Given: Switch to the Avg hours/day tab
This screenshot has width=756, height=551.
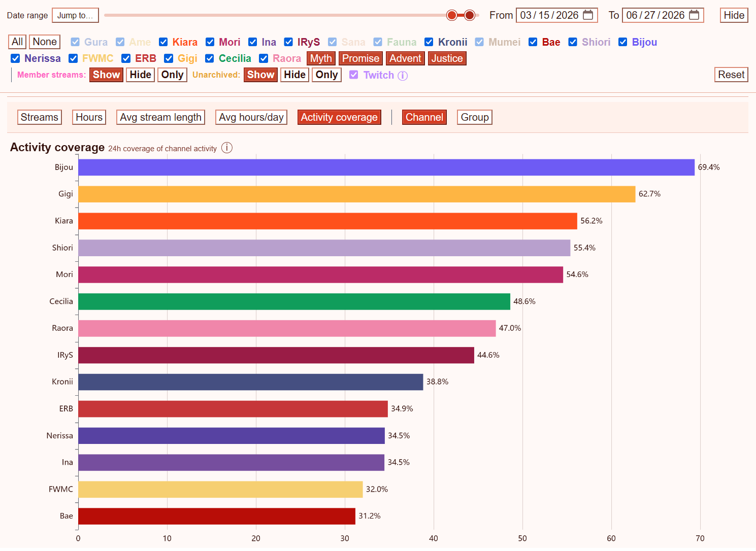Looking at the screenshot, I should click(251, 117).
